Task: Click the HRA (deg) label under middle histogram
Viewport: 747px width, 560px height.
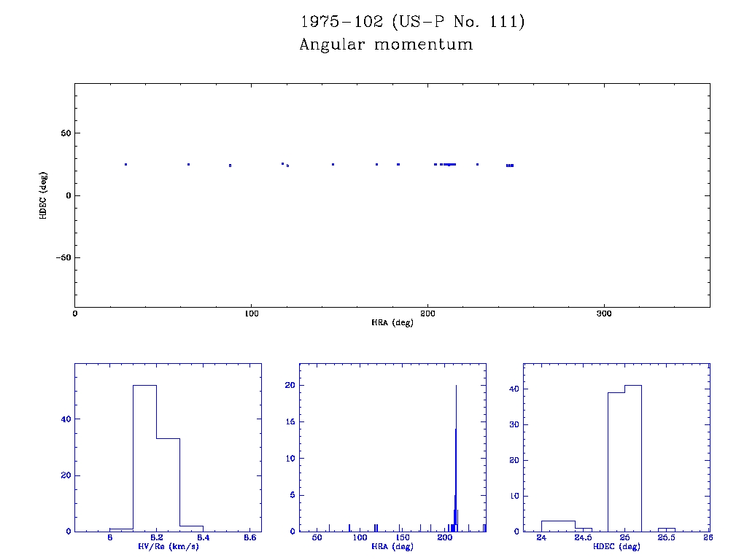Action: click(x=392, y=546)
